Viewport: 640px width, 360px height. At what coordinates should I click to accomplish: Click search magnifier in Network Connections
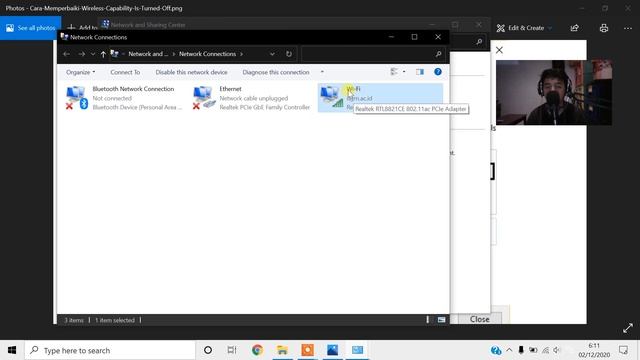[x=438, y=54]
